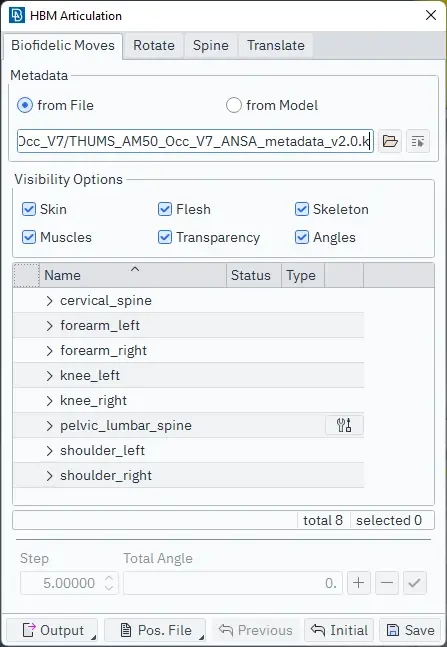This screenshot has width=447, height=647.
Task: Toggle the Transparency checkbox
Action: click(165, 237)
